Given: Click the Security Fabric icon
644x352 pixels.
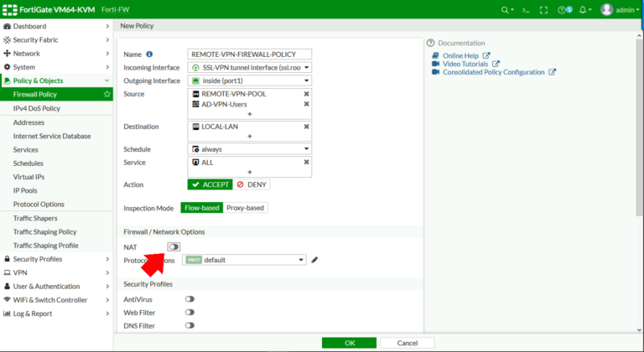Looking at the screenshot, I should (7, 40).
